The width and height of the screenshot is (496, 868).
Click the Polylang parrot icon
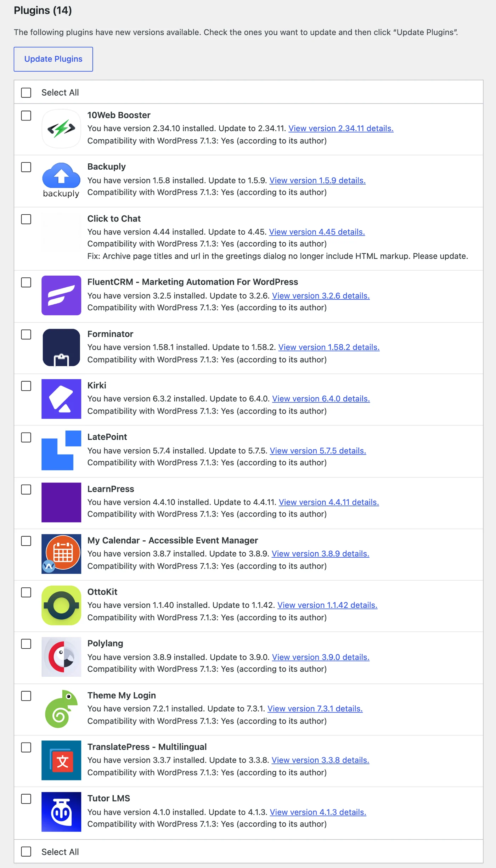click(x=61, y=657)
